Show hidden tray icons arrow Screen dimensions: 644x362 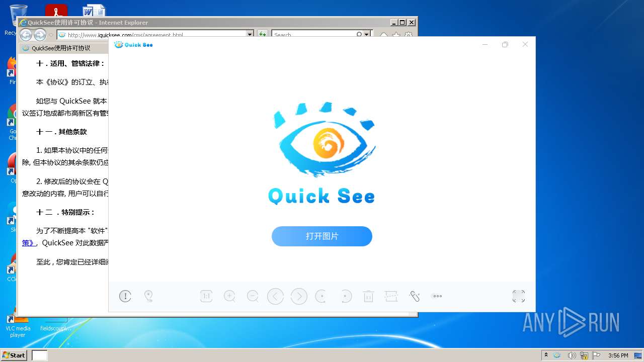tap(546, 355)
